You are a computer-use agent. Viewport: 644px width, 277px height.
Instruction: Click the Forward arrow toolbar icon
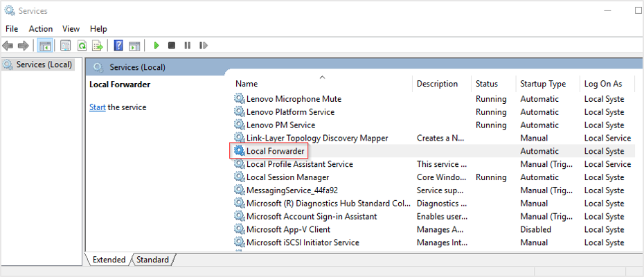24,45
